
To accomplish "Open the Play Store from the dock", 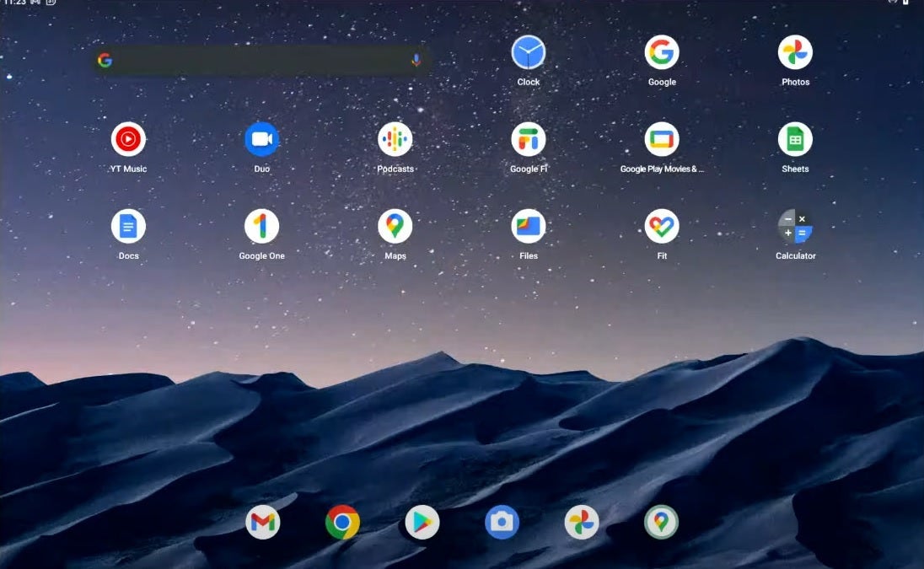I will coord(422,523).
